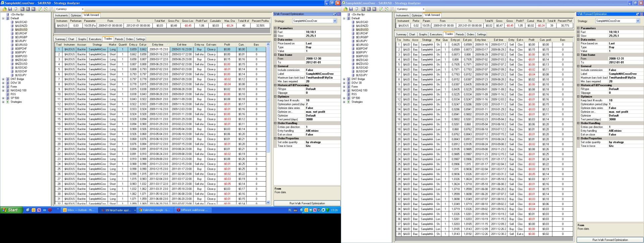Click the system tray expand arrow icon
This screenshot has height=243, width=644.
tap(302, 210)
